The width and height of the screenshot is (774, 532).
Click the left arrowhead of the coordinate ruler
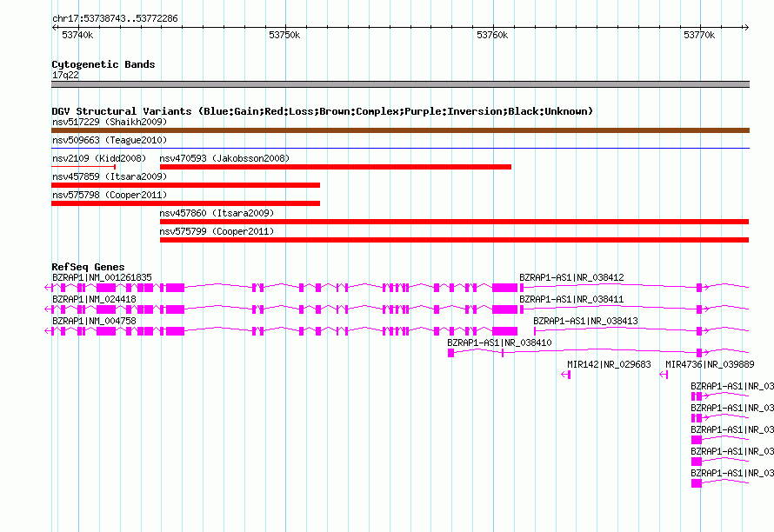coord(54,28)
